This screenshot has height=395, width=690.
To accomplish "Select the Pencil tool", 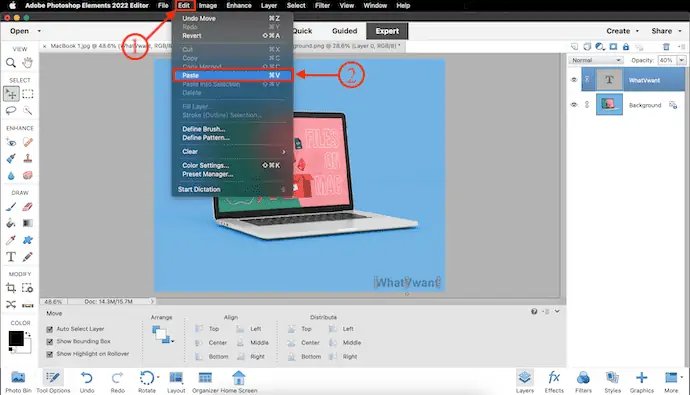I will (x=28, y=256).
